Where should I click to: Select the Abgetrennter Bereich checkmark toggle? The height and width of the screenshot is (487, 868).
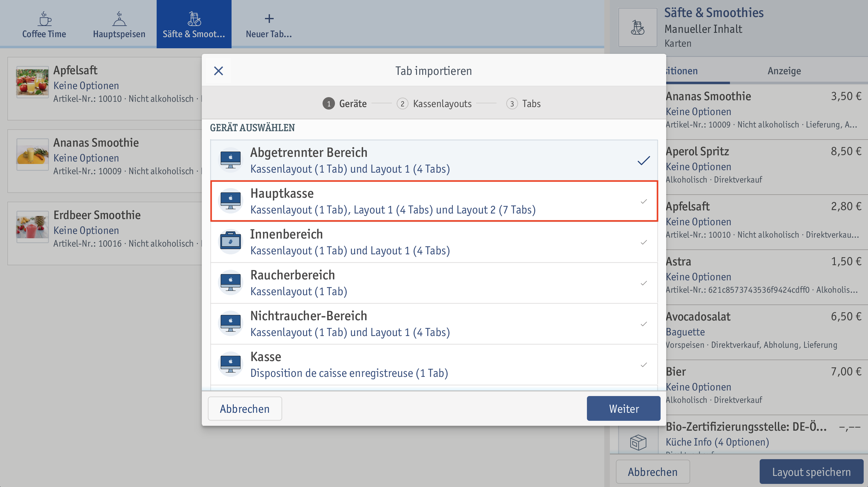point(644,161)
